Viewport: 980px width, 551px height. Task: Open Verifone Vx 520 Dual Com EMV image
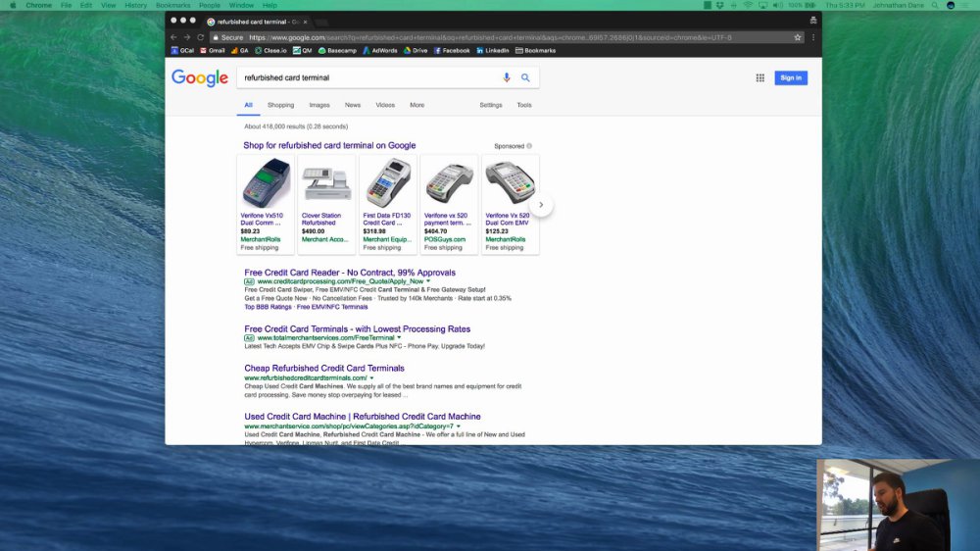click(x=510, y=182)
